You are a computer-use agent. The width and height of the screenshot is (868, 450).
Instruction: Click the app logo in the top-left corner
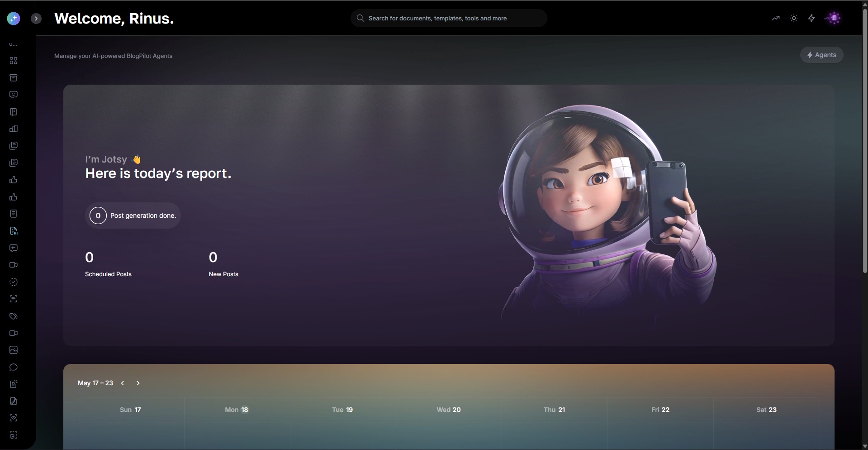(14, 19)
